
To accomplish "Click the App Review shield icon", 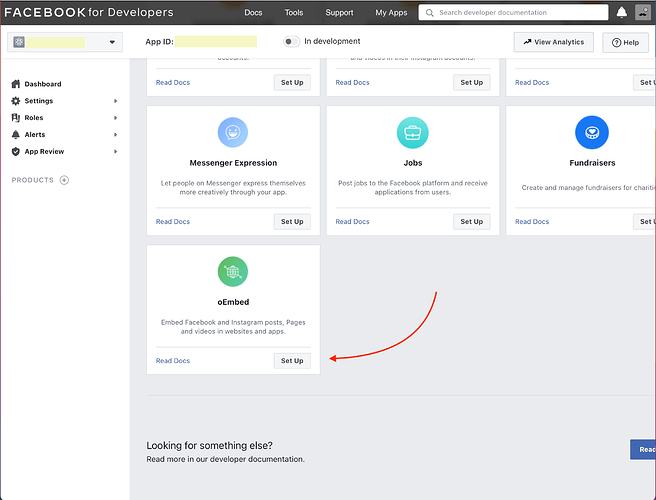I will 15,151.
